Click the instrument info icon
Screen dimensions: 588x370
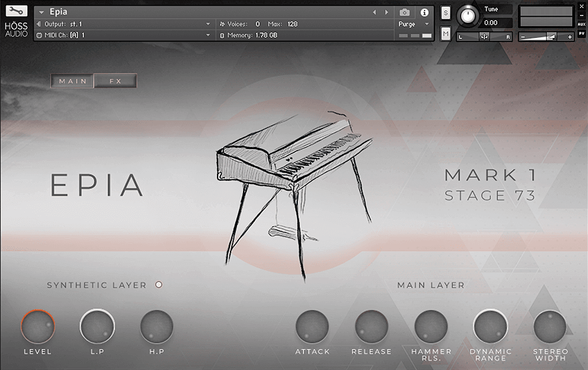[424, 12]
